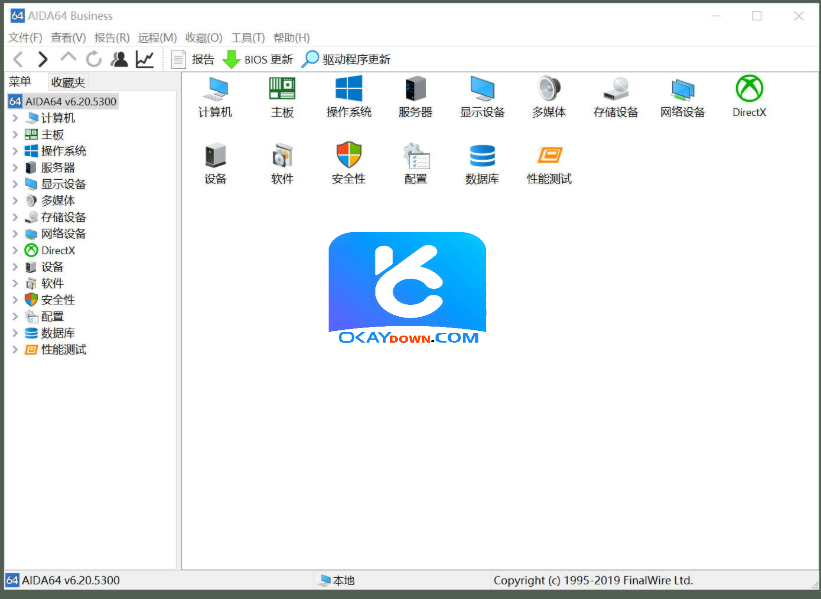Screen dimensions: 821x599
Task: Open the DirectX icon in main pane
Action: click(749, 97)
